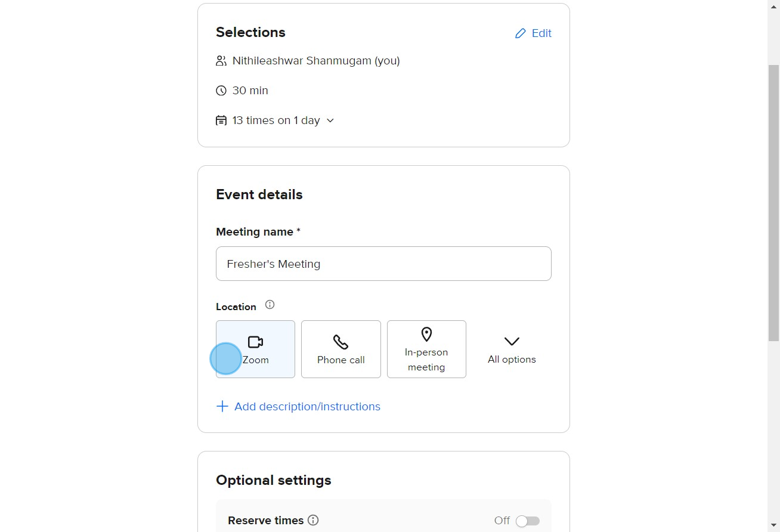
Task: Choose the Phone call handset icon
Action: (341, 342)
